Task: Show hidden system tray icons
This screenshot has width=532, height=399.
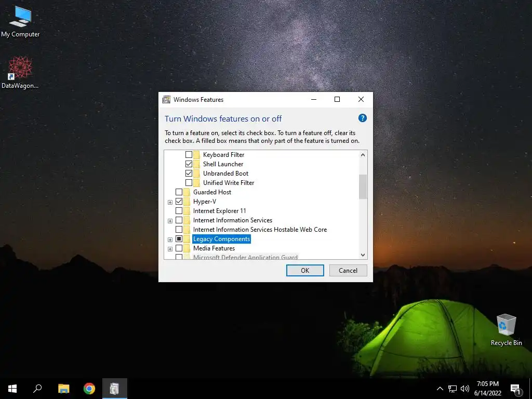Action: [440, 389]
